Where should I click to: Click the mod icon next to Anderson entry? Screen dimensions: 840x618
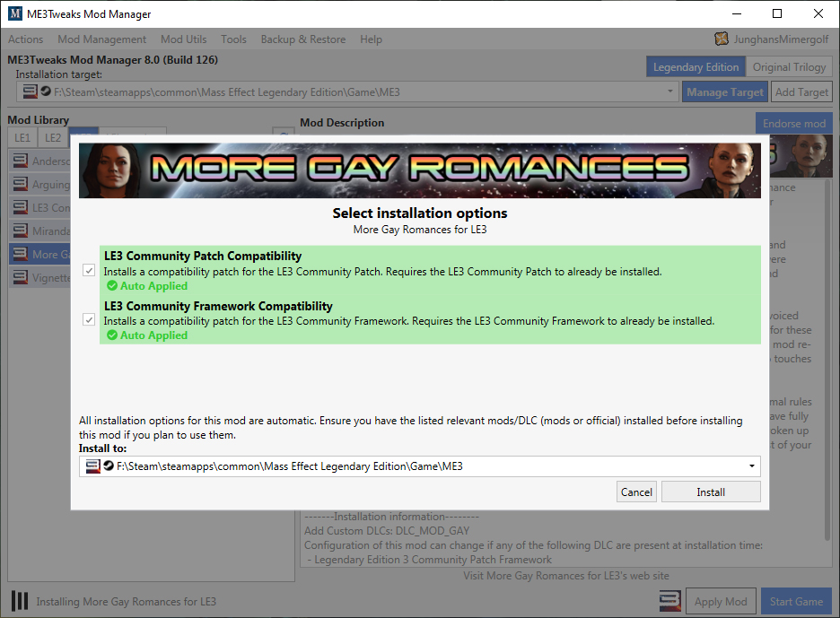[21, 161]
